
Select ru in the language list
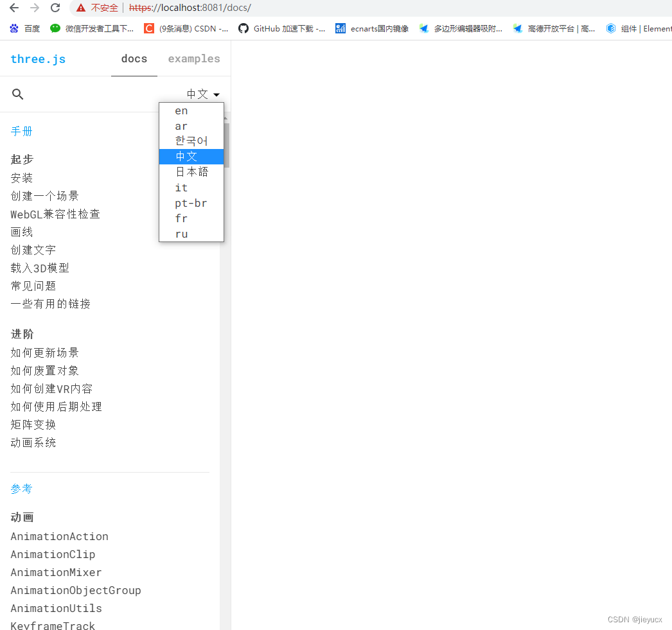pyautogui.click(x=191, y=234)
